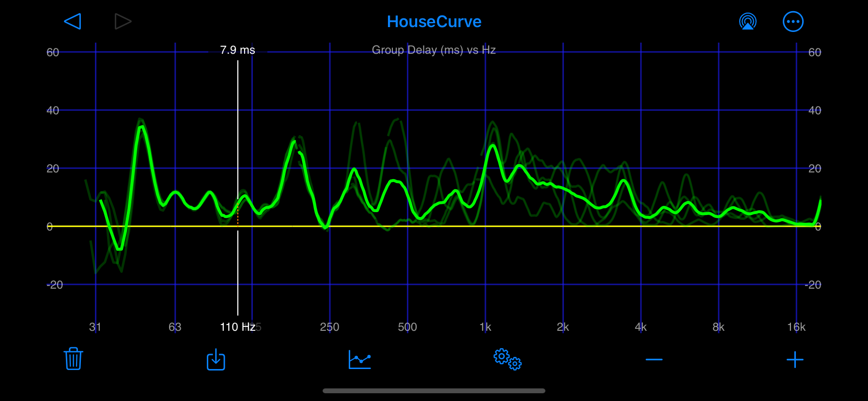Tap the 2k frequency axis label
The height and width of the screenshot is (401, 868).
point(563,327)
